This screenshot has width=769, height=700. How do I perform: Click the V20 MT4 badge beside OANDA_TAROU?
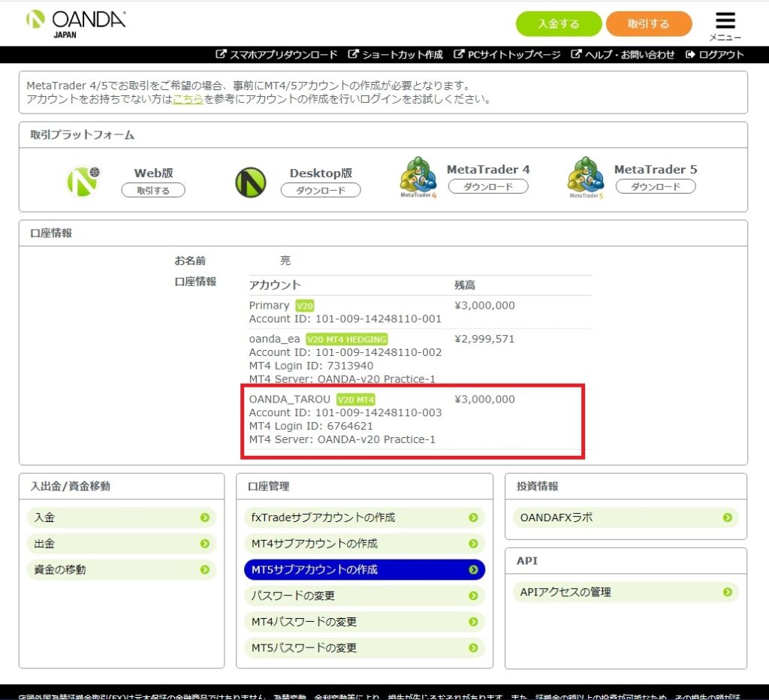(x=356, y=400)
